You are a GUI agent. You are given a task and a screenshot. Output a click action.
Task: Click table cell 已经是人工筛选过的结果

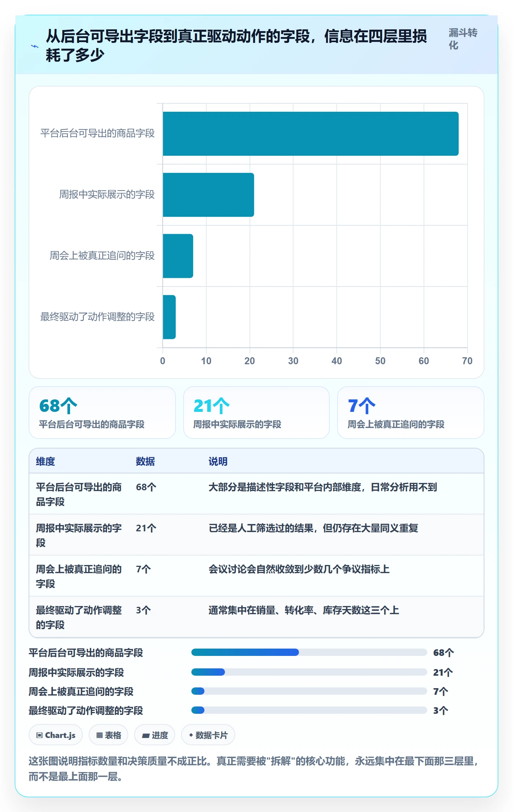313,528
